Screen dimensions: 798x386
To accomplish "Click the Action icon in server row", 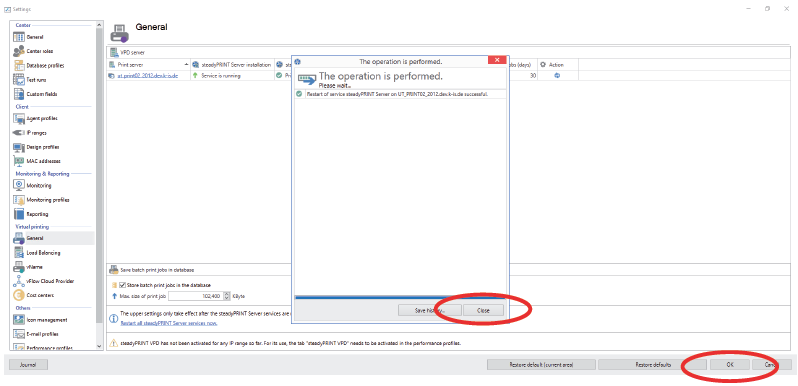I will point(557,75).
